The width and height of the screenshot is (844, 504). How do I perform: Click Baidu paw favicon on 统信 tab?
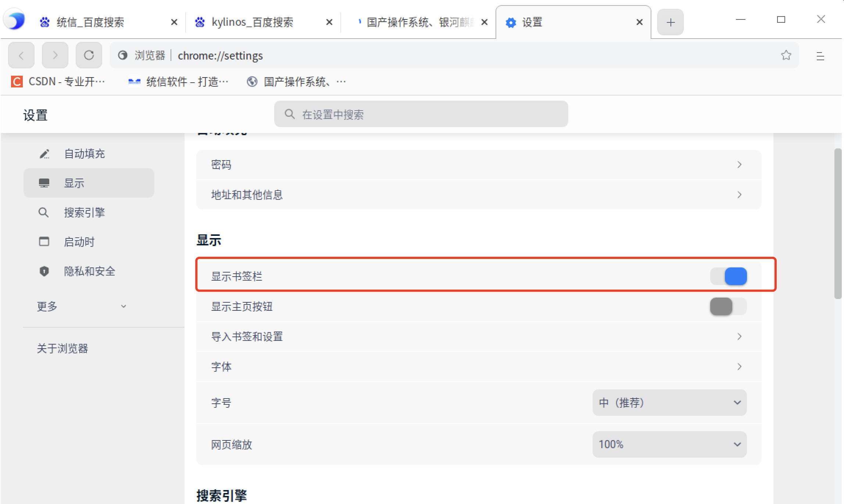[x=45, y=22]
